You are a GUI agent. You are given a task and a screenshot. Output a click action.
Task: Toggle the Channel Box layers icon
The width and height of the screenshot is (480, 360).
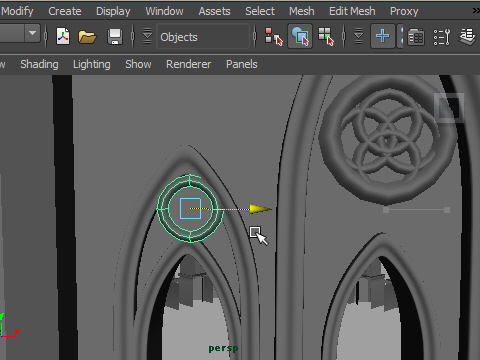[x=467, y=36]
